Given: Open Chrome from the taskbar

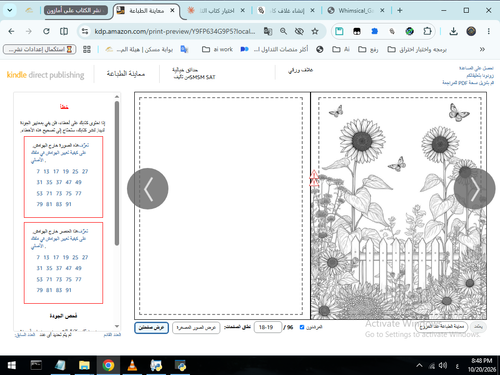Looking at the screenshot, I should pyautogui.click(x=108, y=365).
